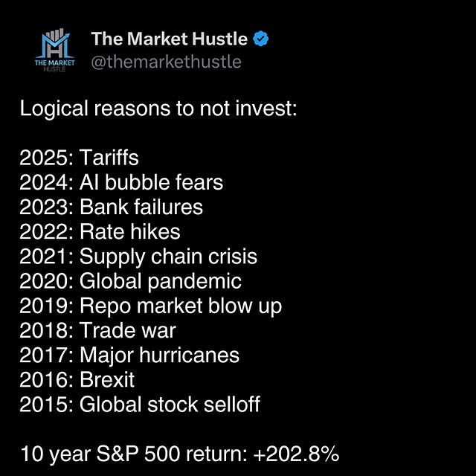Select '2019: Repo market blow up' text
Image resolution: width=476 pixels, height=476 pixels.
151,306
